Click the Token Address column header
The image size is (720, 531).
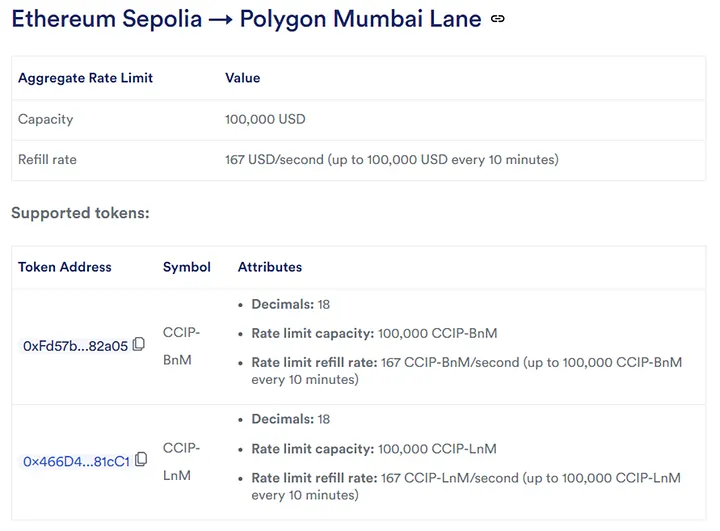click(x=65, y=267)
